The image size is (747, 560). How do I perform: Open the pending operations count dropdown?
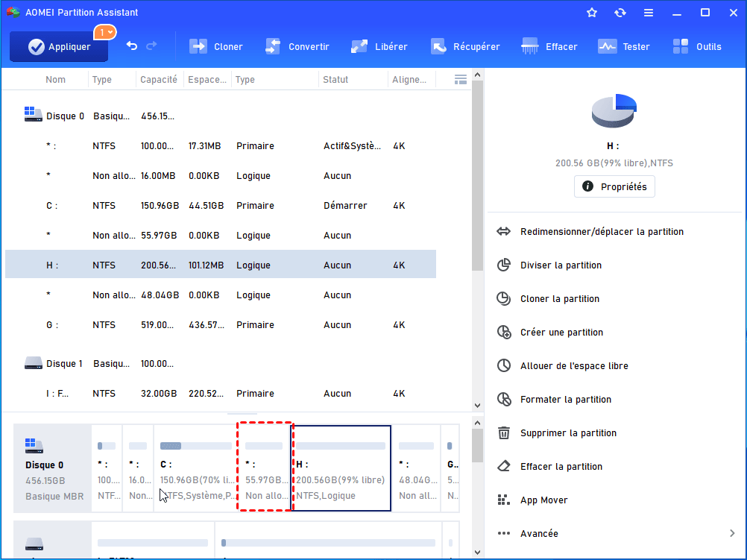click(x=104, y=32)
